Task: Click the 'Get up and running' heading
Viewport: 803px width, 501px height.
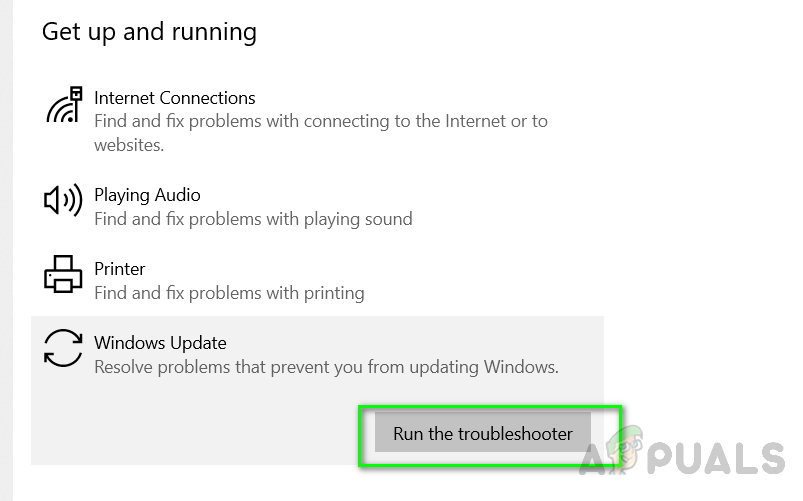Action: 149,32
